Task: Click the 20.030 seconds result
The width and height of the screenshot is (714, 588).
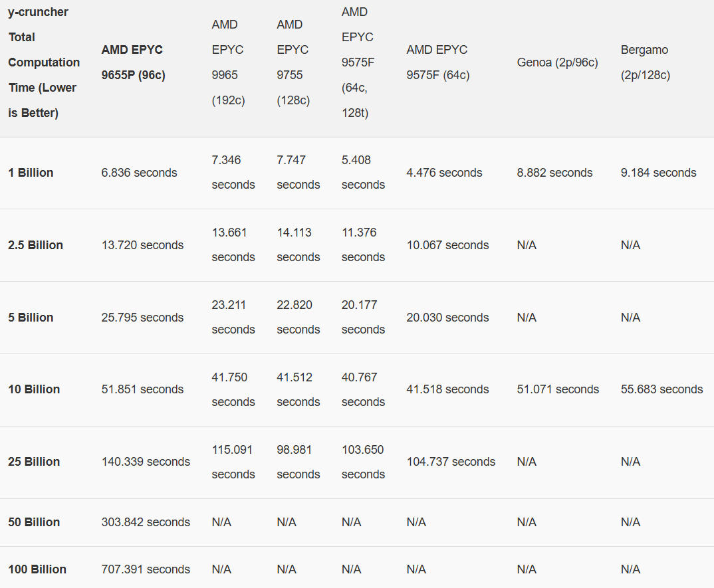Action: point(447,318)
